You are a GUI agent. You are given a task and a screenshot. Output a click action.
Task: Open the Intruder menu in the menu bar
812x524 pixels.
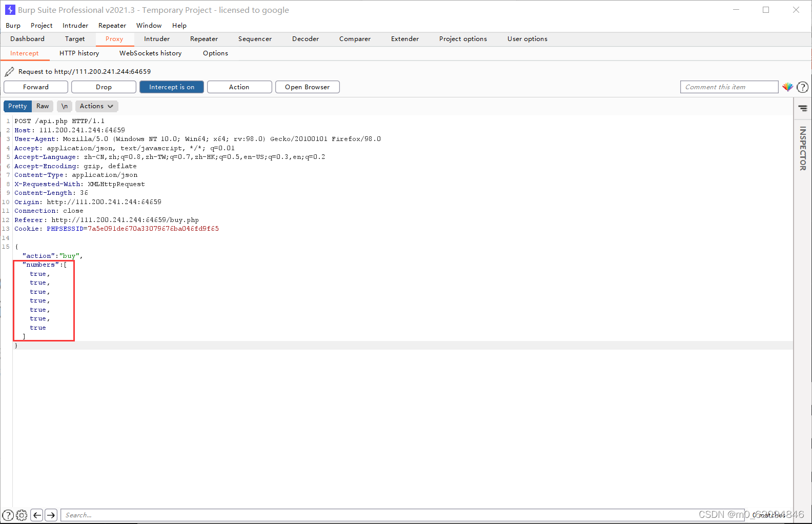click(x=75, y=26)
